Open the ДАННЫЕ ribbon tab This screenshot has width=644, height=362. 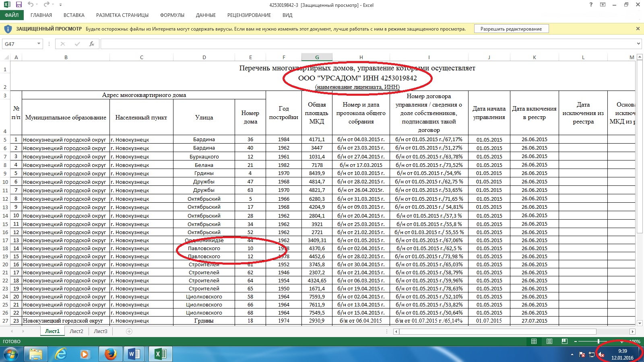[206, 15]
